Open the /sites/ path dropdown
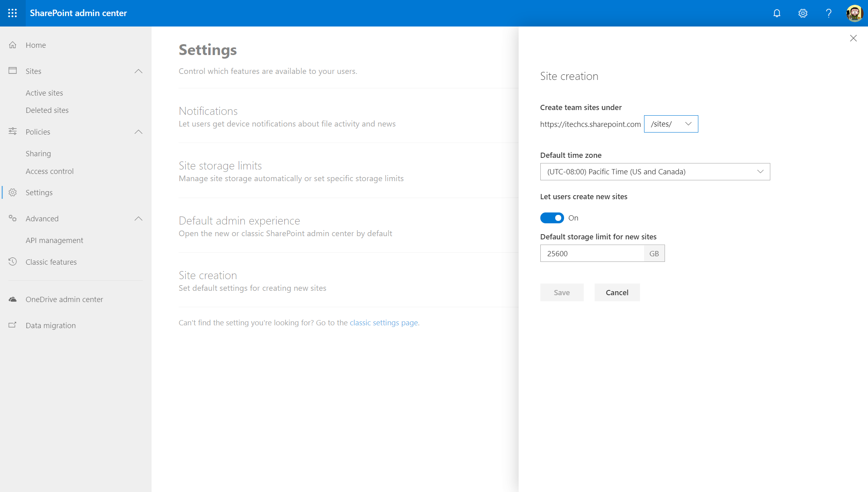Image resolution: width=868 pixels, height=492 pixels. [671, 124]
